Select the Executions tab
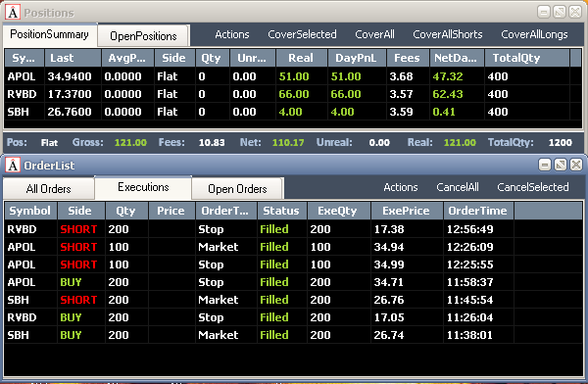 point(143,187)
